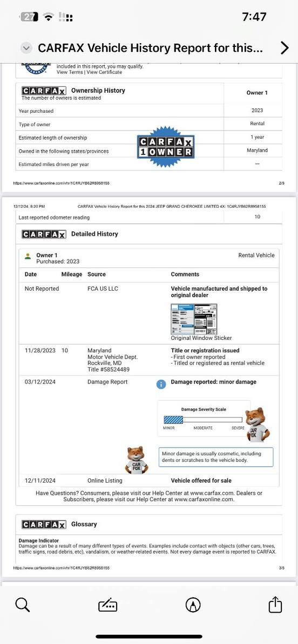Tap the blue info icon beside damage report
The width and height of the screenshot is (298, 644).
[x=161, y=384]
